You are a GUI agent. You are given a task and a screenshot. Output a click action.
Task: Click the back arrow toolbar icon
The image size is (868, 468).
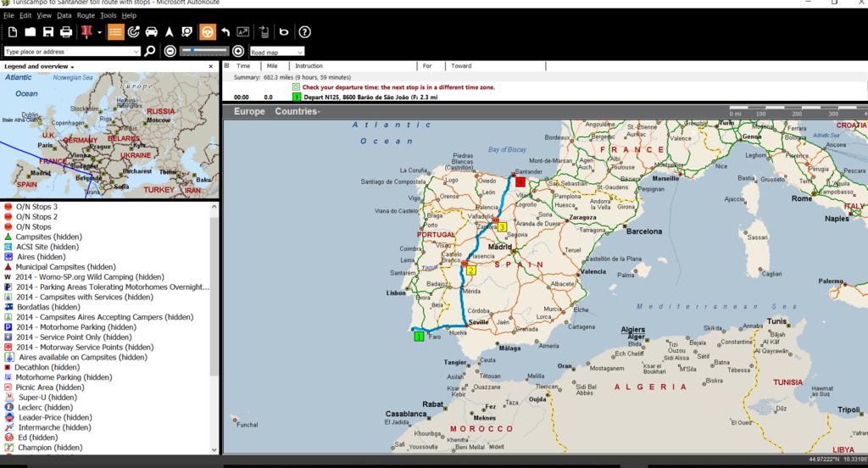(225, 32)
